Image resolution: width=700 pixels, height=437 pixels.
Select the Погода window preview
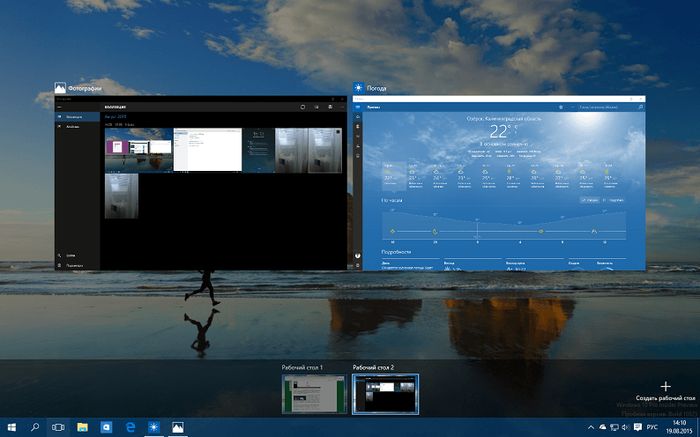click(499, 184)
